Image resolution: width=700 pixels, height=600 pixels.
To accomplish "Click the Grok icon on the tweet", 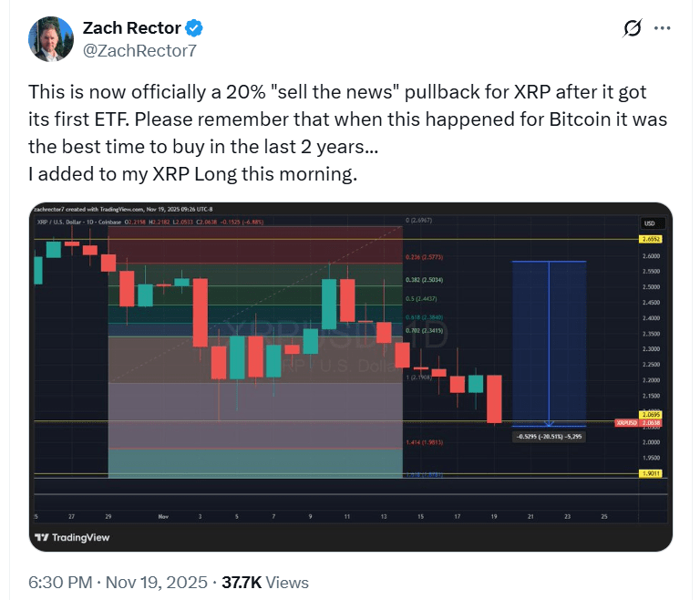I will tap(631, 28).
